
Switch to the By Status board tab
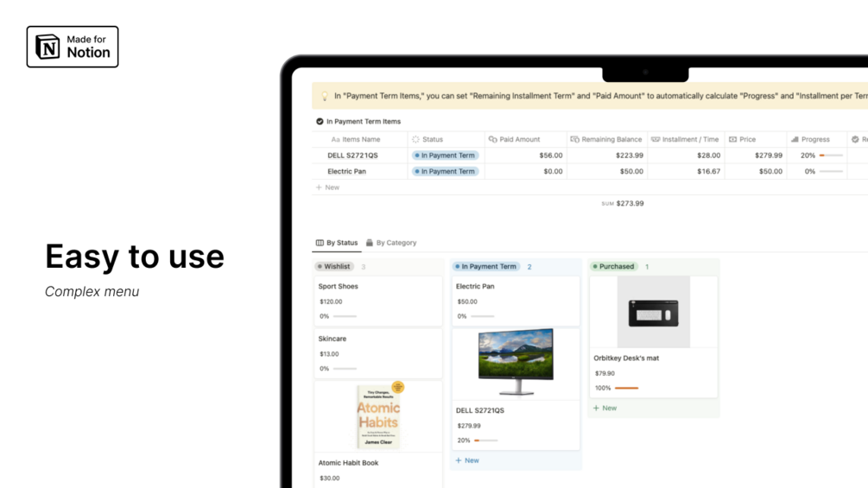click(x=337, y=243)
